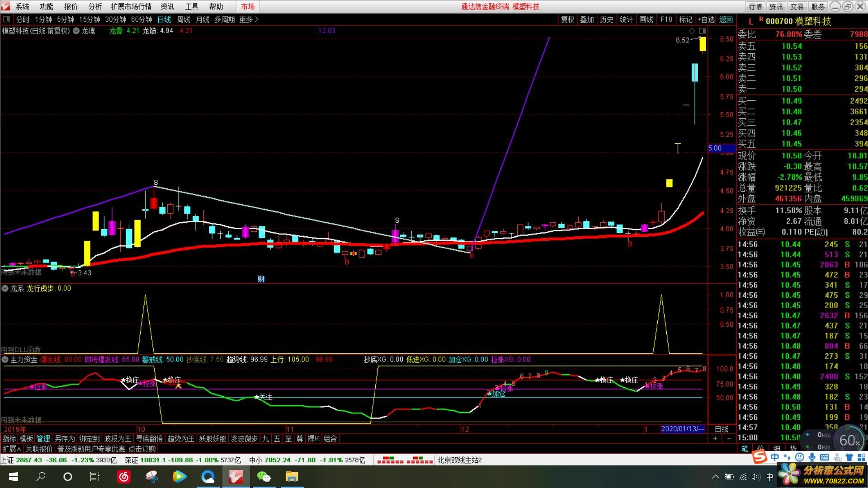The height and width of the screenshot is (488, 868).
Task: Open the WeChat taskbar icon
Action: 263,477
